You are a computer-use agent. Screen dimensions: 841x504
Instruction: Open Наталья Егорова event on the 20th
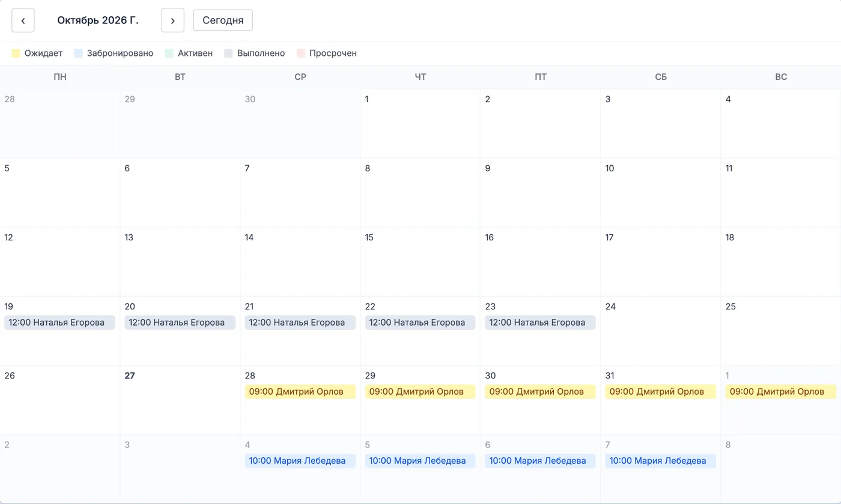[180, 323]
